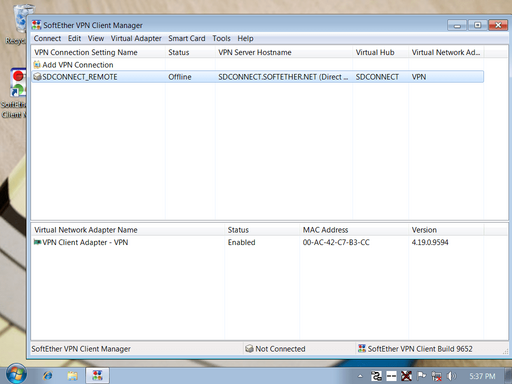Viewport: 512px width, 384px height.
Task: Select the SDCONNECT_REMOTE connection entry
Action: pyautogui.click(x=258, y=77)
